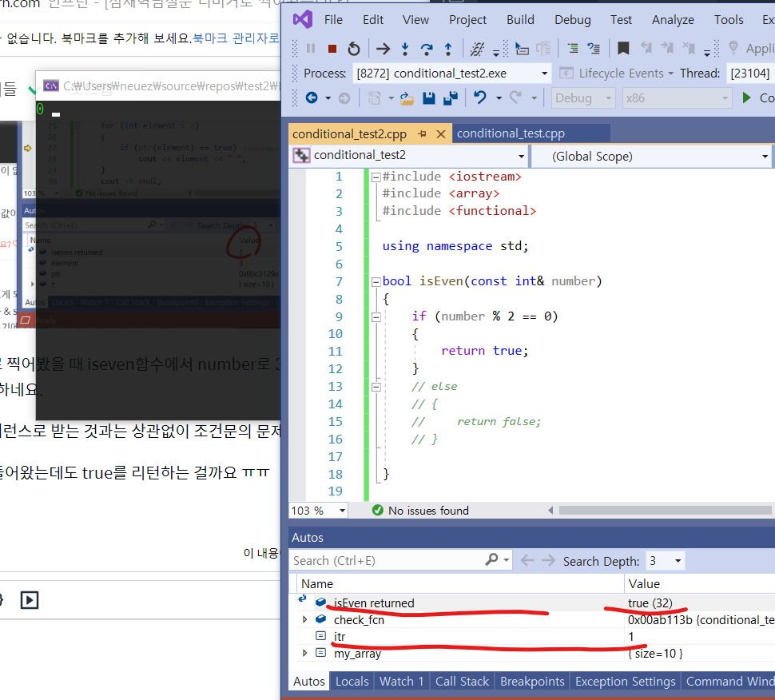The image size is (775, 700).
Task: Open the Exception Settings tab
Action: click(626, 681)
